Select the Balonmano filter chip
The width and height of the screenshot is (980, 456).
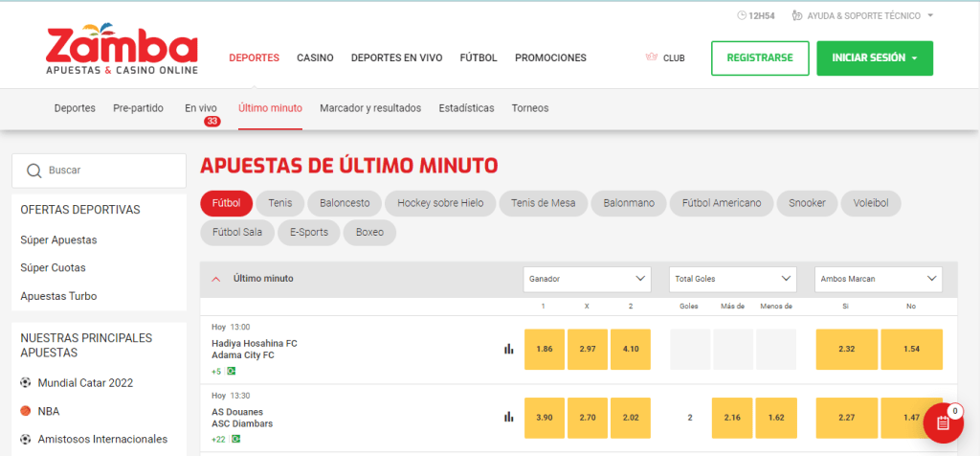pos(629,203)
